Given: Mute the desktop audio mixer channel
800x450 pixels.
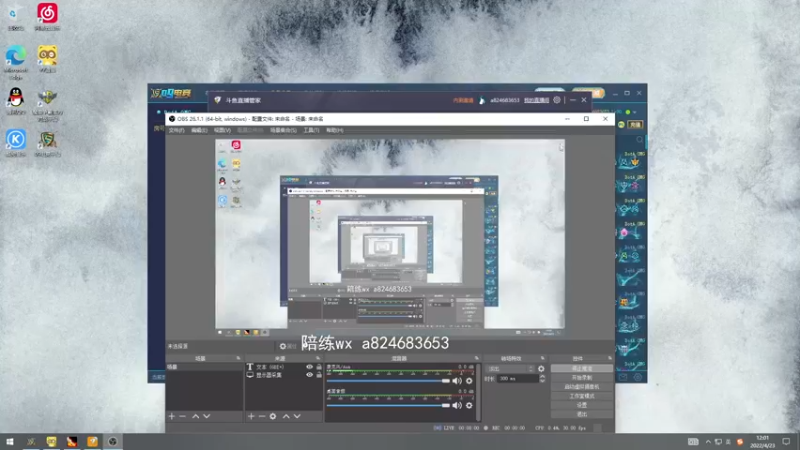Looking at the screenshot, I should pyautogui.click(x=457, y=405).
